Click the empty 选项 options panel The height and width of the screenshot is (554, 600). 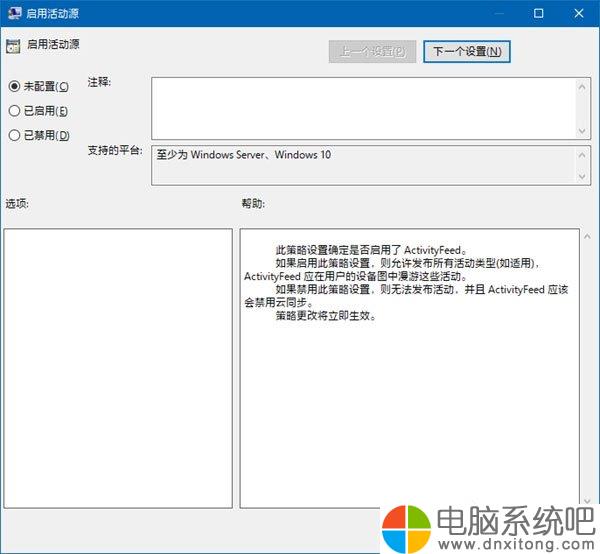[x=118, y=368]
